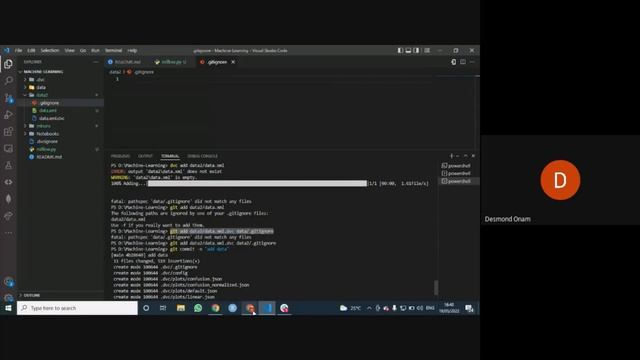The height and width of the screenshot is (360, 640).
Task: Open WhatsApp from the taskbar
Action: pyautogui.click(x=198, y=308)
